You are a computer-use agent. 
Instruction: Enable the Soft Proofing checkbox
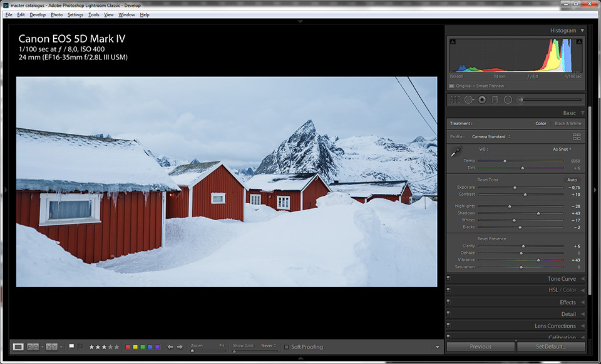point(286,347)
